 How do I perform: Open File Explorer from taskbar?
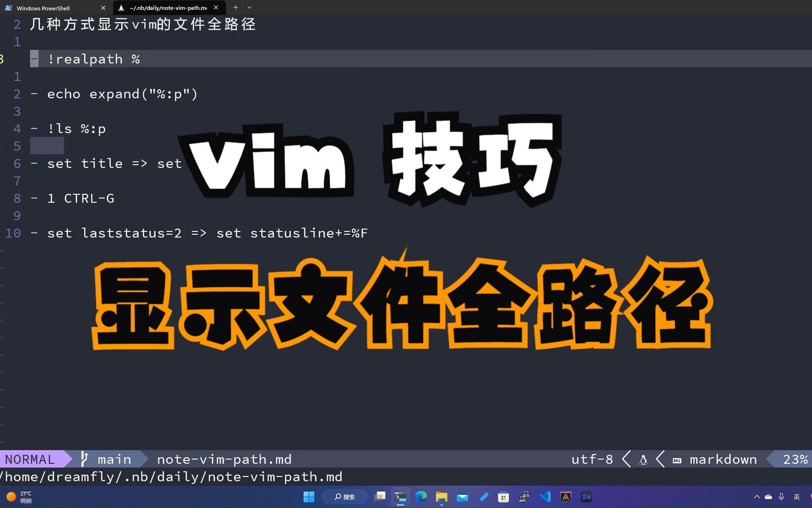442,497
